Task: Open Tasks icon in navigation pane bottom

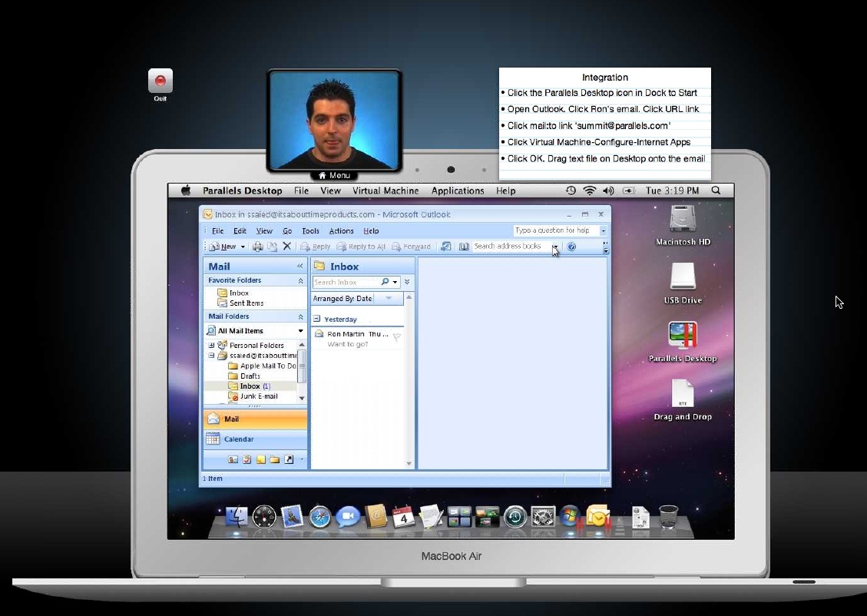Action: [x=247, y=459]
